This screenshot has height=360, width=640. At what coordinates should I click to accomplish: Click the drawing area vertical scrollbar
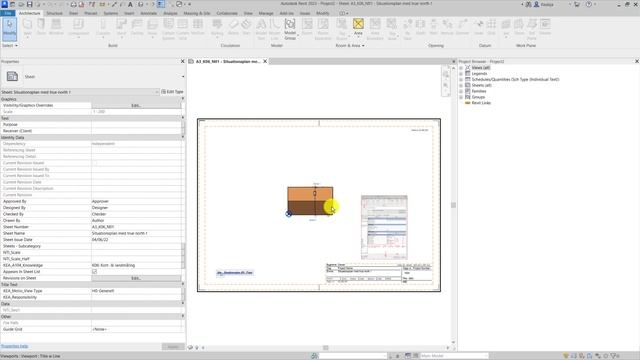[x=453, y=205]
